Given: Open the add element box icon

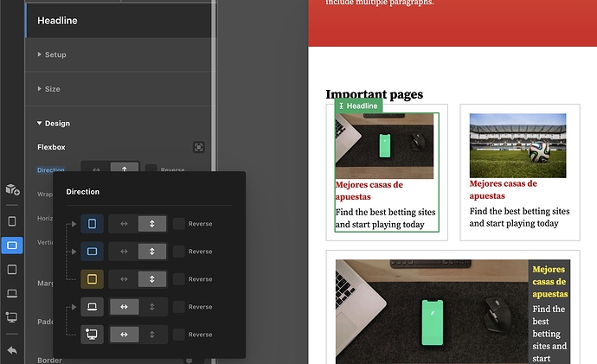Looking at the screenshot, I should (x=12, y=189).
